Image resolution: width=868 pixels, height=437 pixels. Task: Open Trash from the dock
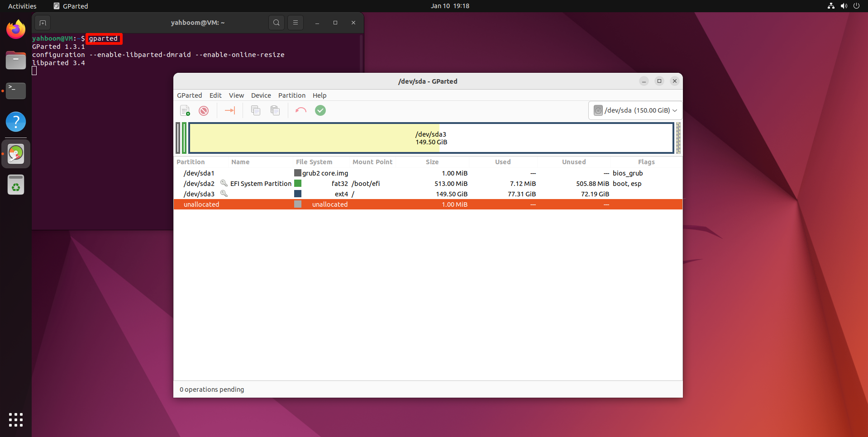(16, 185)
